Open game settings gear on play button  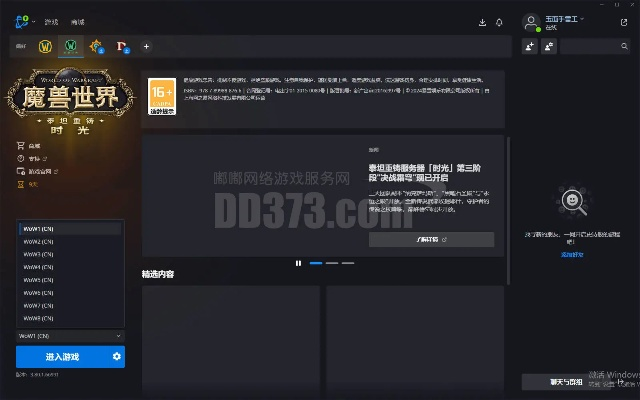point(117,356)
